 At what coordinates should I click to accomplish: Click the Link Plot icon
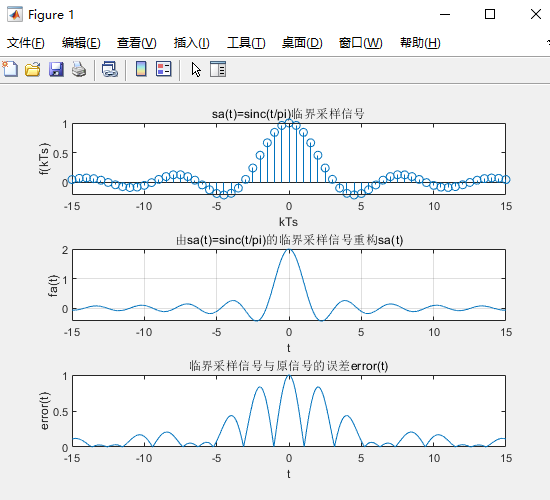click(110, 69)
